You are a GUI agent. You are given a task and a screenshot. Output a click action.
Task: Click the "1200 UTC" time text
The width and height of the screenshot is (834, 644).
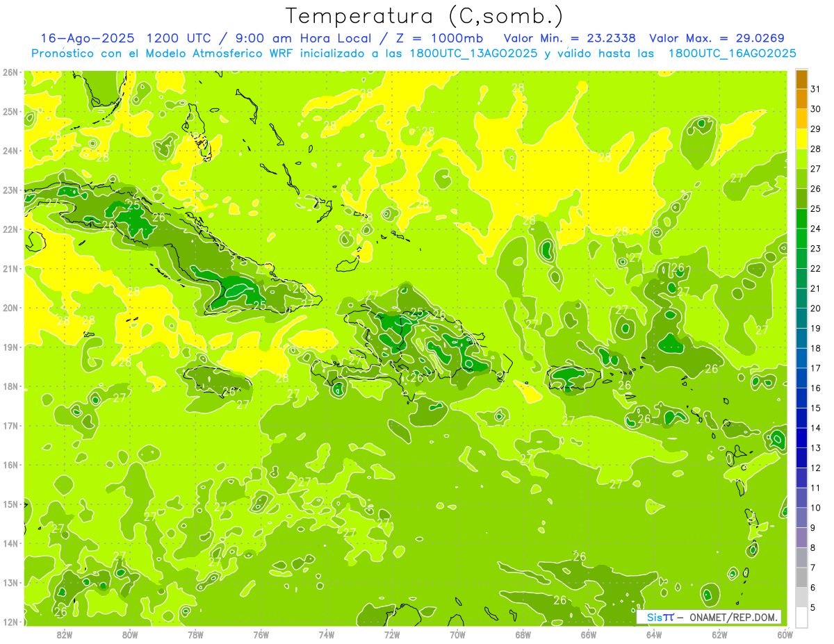click(x=177, y=38)
